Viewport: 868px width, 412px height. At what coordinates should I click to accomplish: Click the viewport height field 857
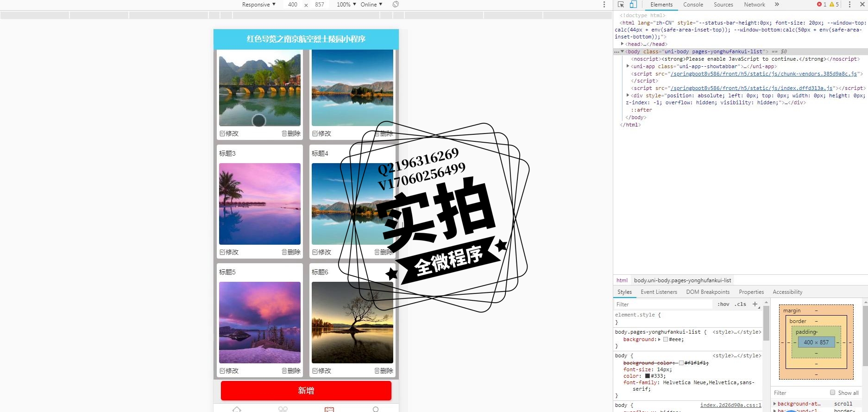[320, 5]
